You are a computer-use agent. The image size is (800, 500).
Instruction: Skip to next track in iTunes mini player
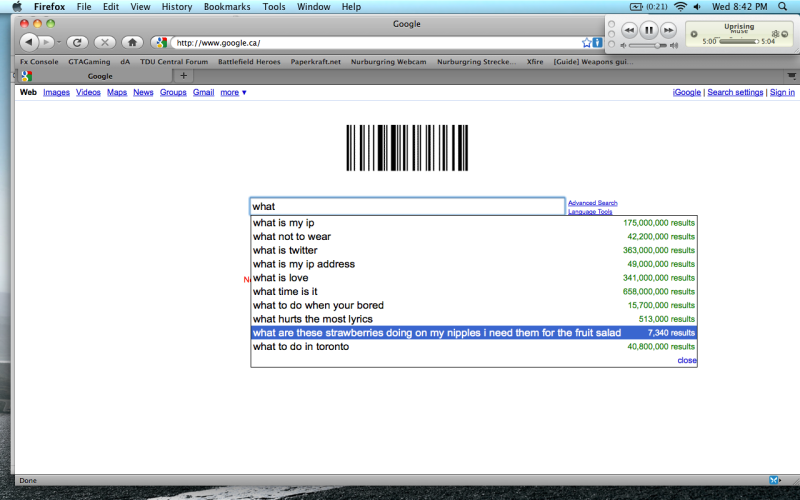(x=668, y=31)
